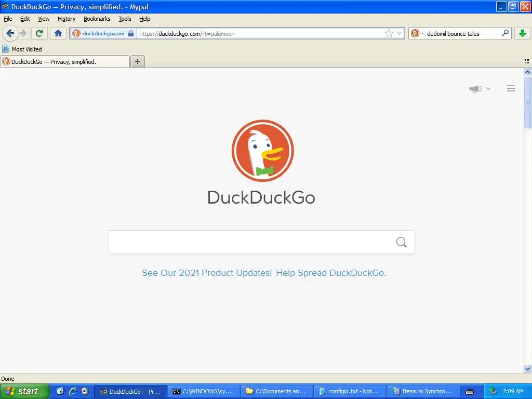This screenshot has height=399, width=532.
Task: Open the View menu
Action: (44, 19)
